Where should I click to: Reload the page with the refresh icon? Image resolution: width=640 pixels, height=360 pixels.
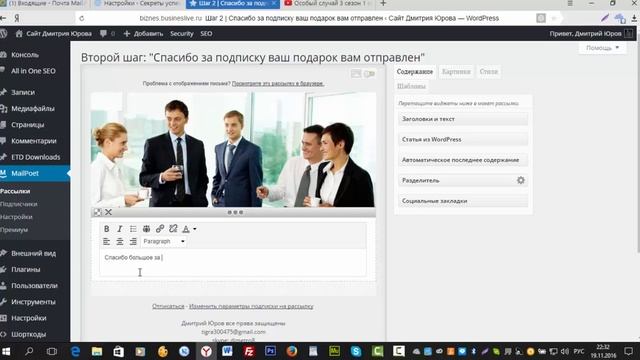(x=82, y=18)
